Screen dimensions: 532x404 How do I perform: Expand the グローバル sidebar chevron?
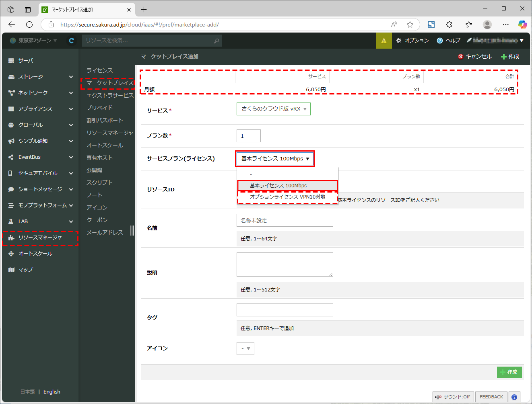tap(71, 125)
